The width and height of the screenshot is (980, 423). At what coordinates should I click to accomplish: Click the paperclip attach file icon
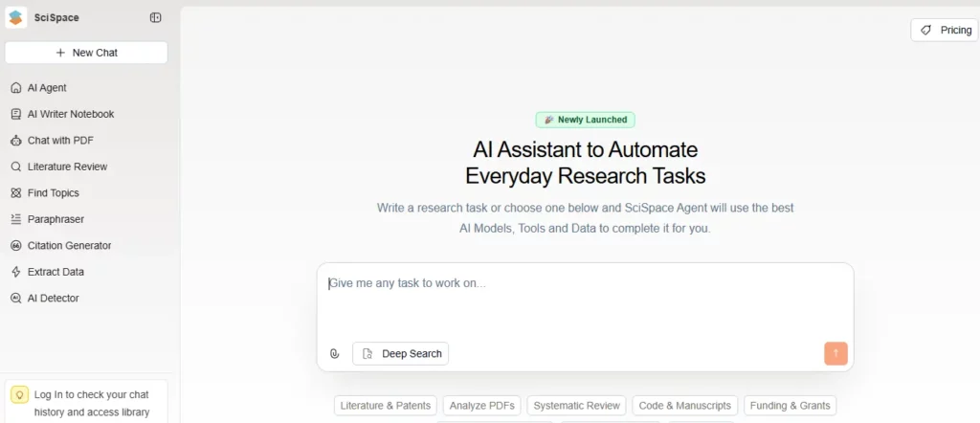click(334, 354)
